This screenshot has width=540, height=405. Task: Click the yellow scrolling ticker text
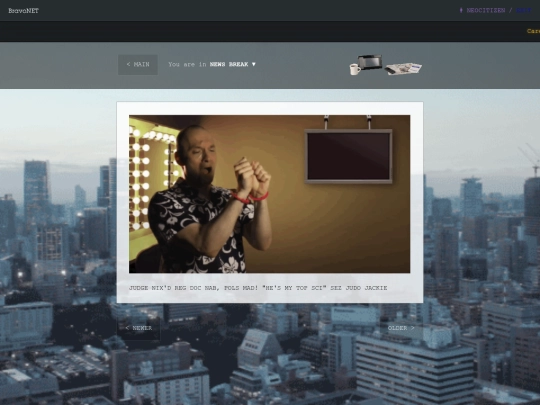[533, 31]
